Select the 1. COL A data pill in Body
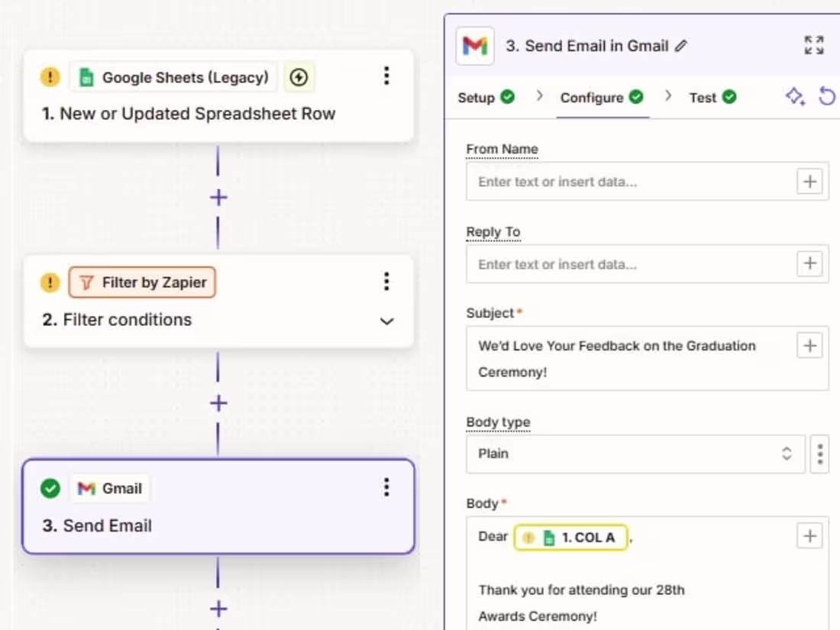840x630 pixels. click(571, 537)
